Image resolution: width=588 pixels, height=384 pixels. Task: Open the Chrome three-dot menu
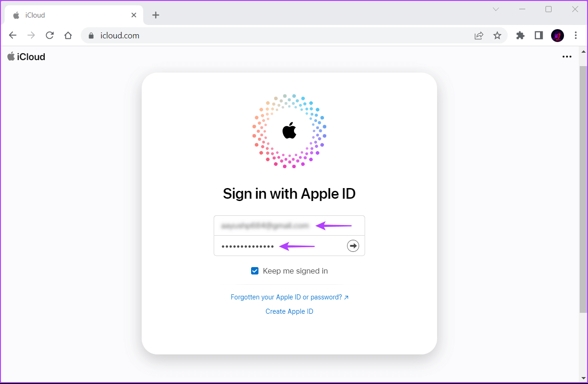pos(576,36)
